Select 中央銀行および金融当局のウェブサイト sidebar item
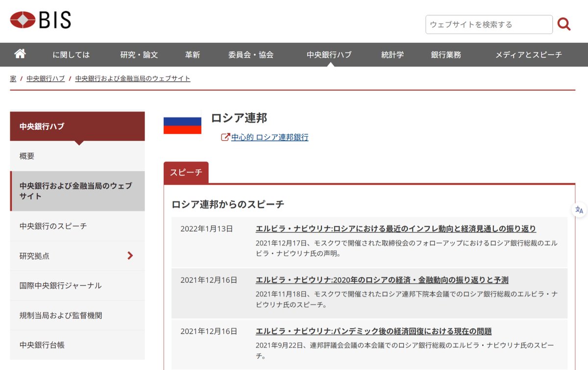This screenshot has height=370, width=588. (77, 191)
